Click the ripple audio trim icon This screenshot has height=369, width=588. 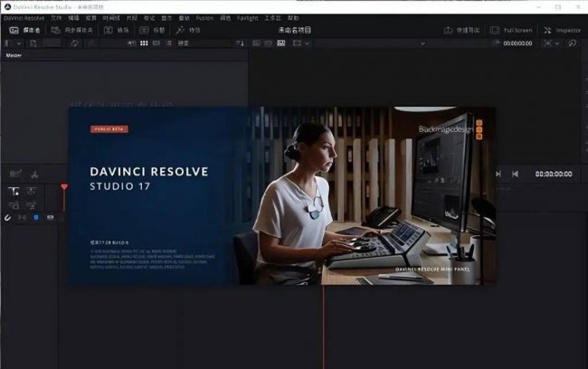(x=34, y=175)
